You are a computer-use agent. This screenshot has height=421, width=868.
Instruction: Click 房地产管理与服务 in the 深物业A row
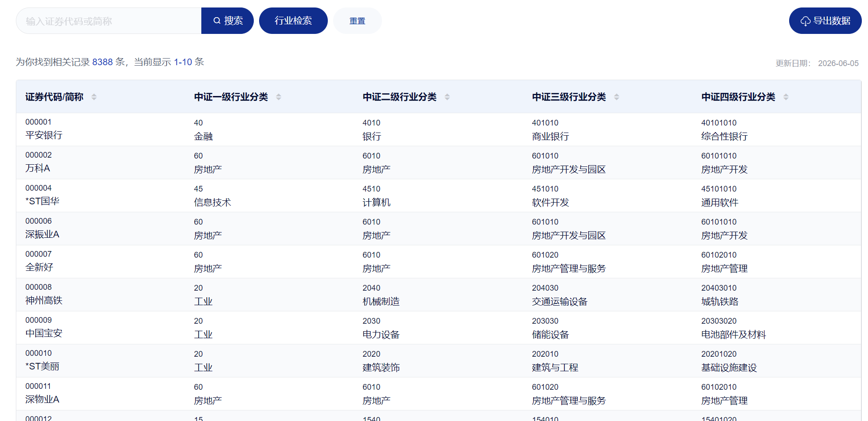(569, 401)
